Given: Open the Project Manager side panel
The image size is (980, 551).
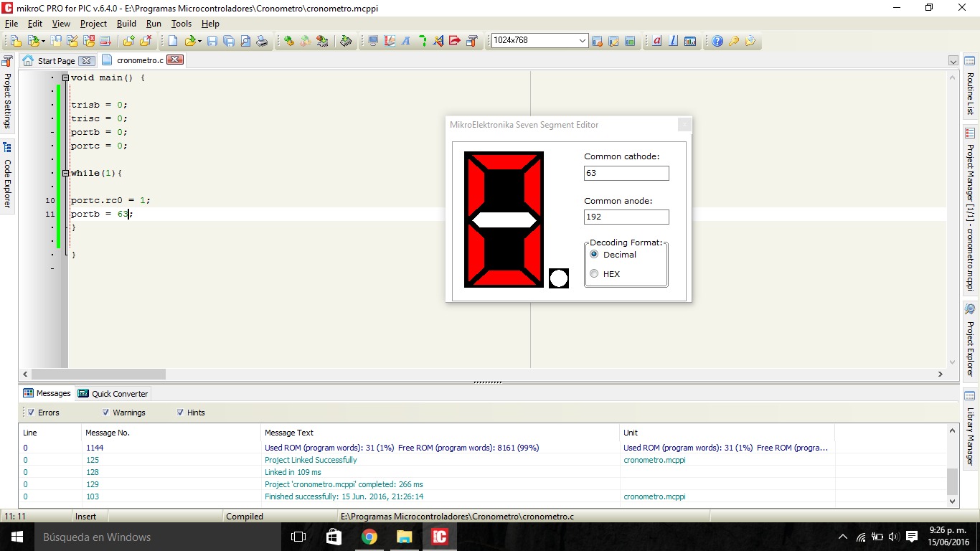Looking at the screenshot, I should click(x=970, y=209).
